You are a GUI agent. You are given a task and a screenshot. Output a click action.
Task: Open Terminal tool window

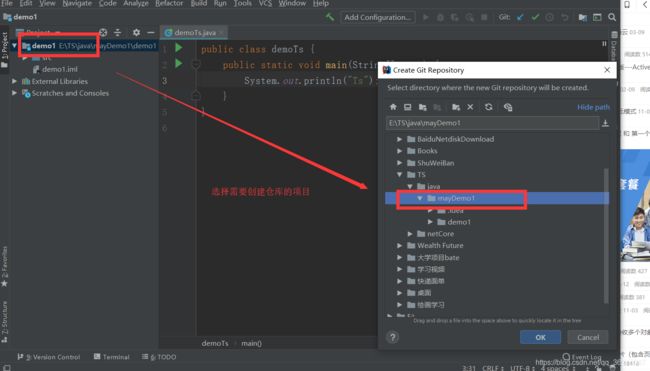112,357
